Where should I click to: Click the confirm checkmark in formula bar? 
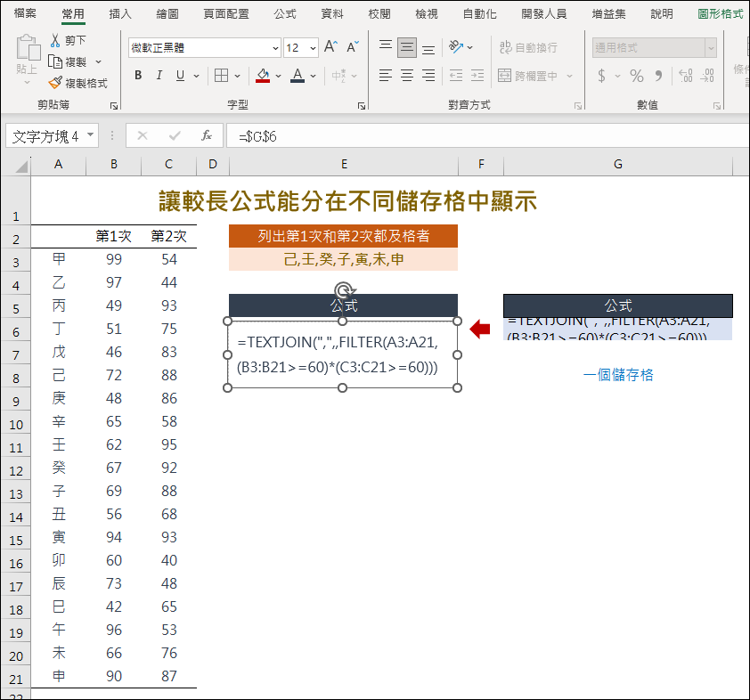pos(175,135)
